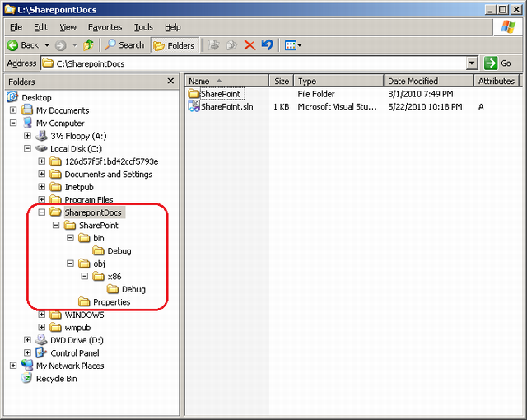This screenshot has width=527, height=420.
Task: Click the blue Undo arrow icon
Action: [267, 44]
